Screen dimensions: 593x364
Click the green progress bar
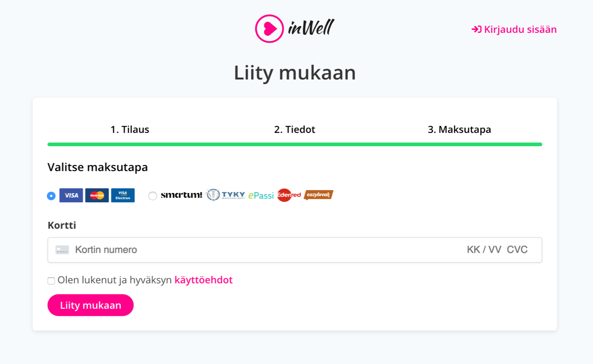[x=295, y=144]
